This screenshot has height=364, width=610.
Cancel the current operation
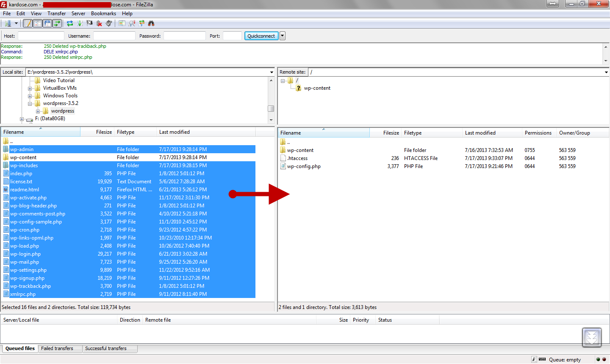[89, 24]
